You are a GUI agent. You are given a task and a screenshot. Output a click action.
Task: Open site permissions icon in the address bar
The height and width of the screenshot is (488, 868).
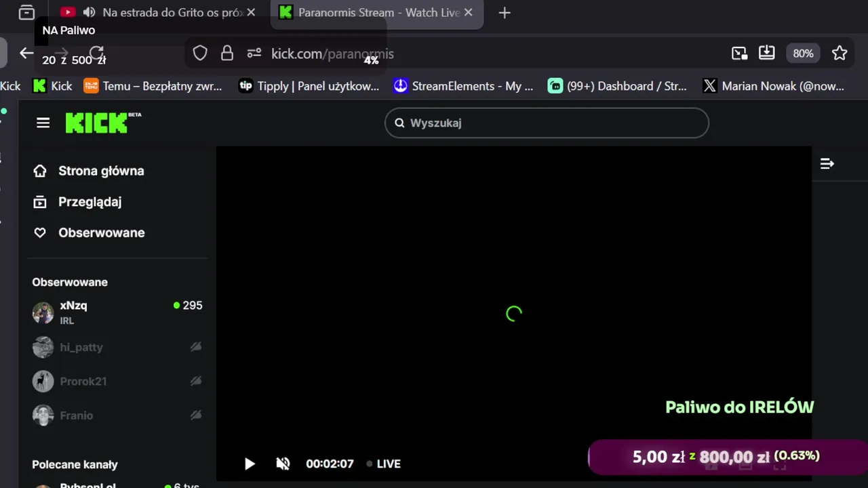(254, 54)
